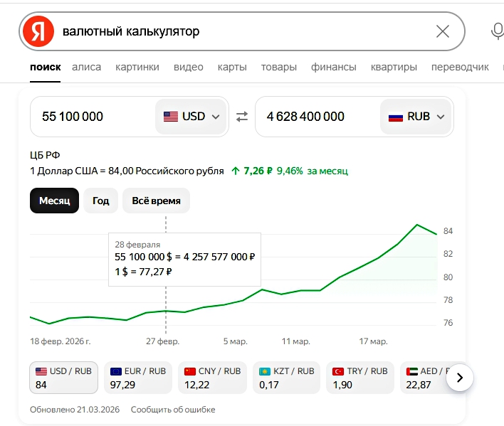This screenshot has height=426, width=504.
Task: Clear the search query with X icon
Action: tap(442, 31)
